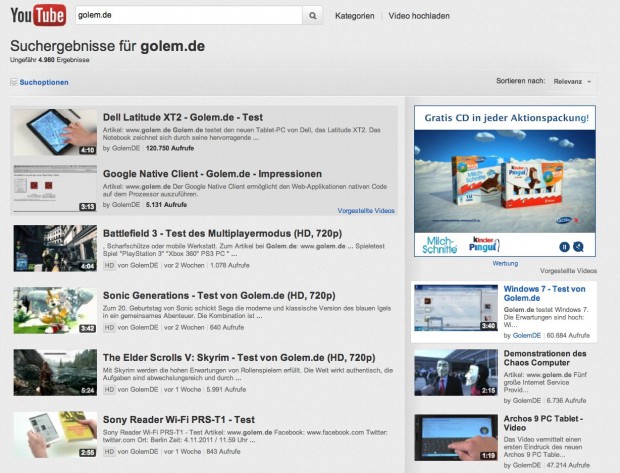
Task: Click the golem.de search input field
Action: (189, 15)
